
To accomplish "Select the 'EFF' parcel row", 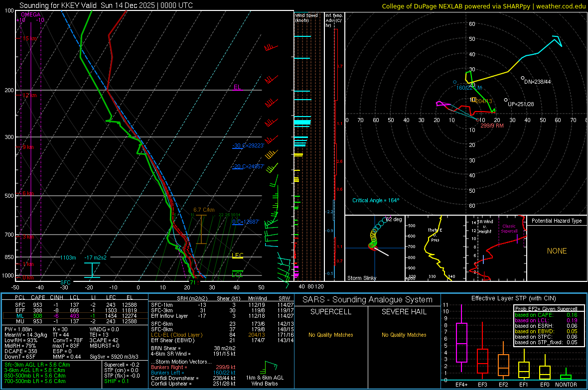I will click(x=75, y=310).
